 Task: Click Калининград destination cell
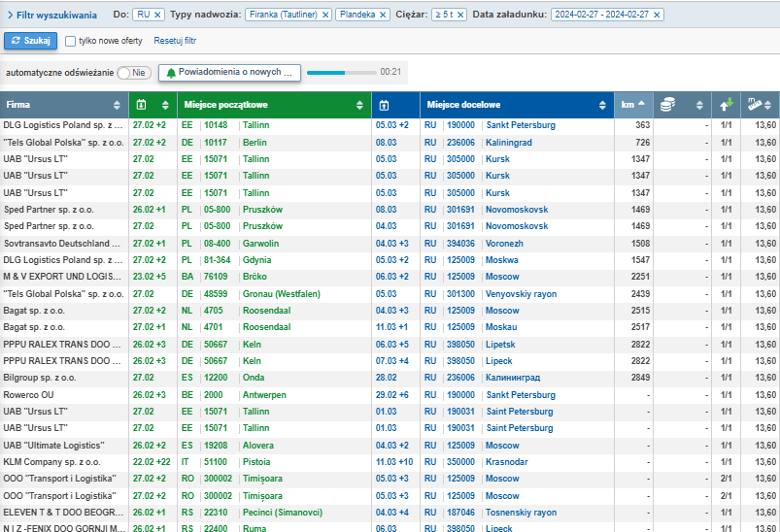[x=513, y=378]
